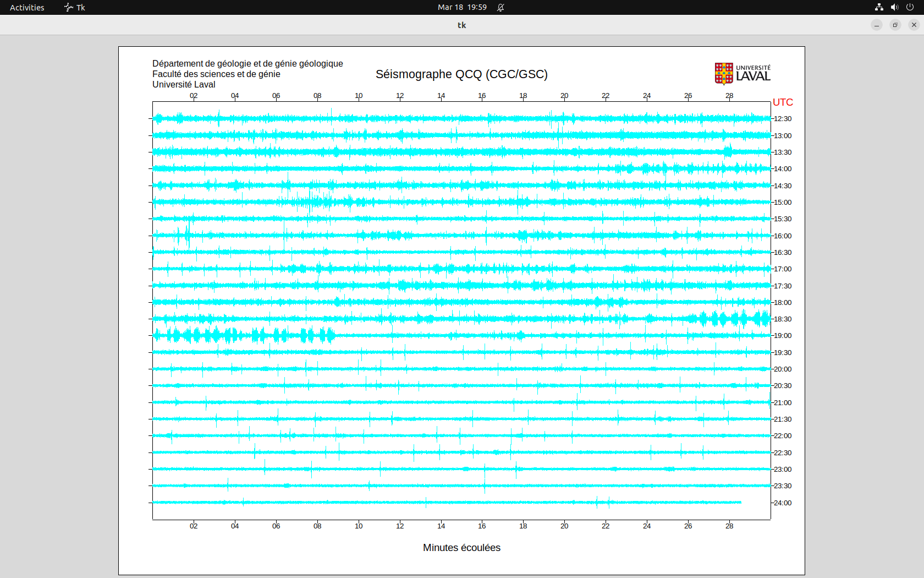
Task: Close the tk window
Action: (x=914, y=25)
